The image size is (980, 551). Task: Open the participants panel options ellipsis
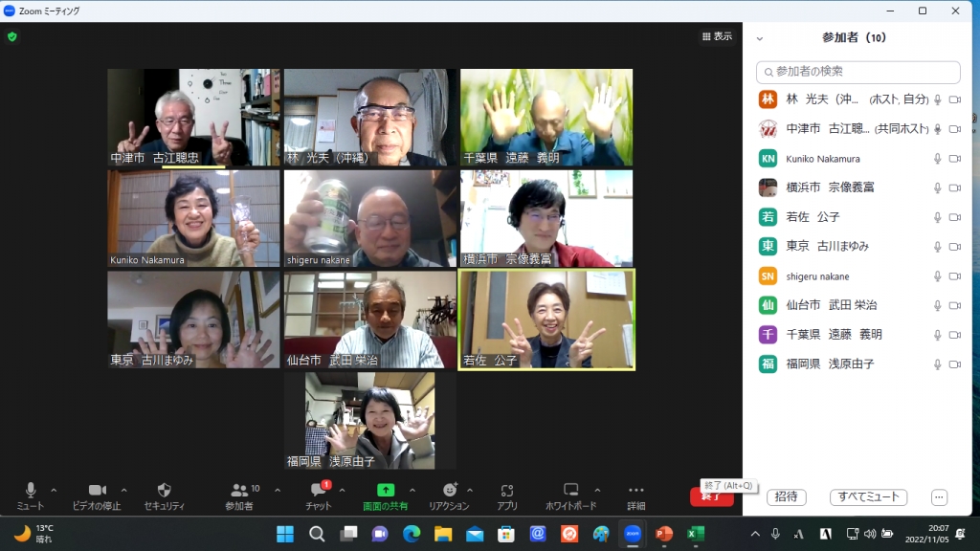939,497
